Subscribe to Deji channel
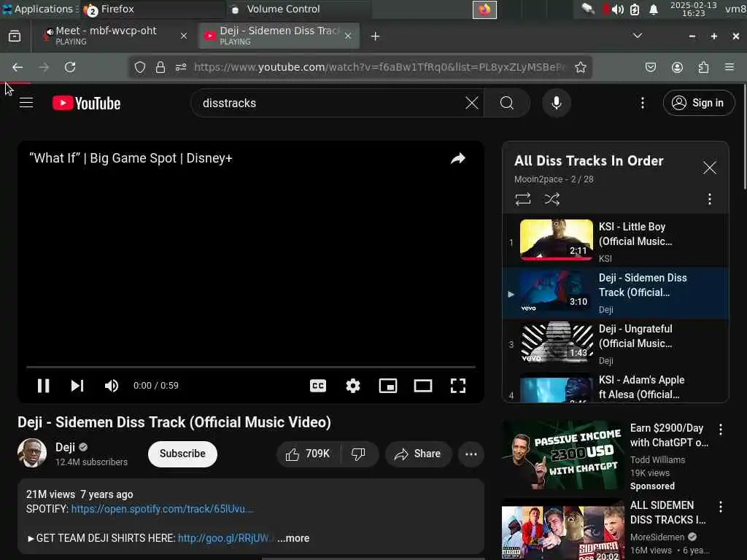 pos(182,454)
